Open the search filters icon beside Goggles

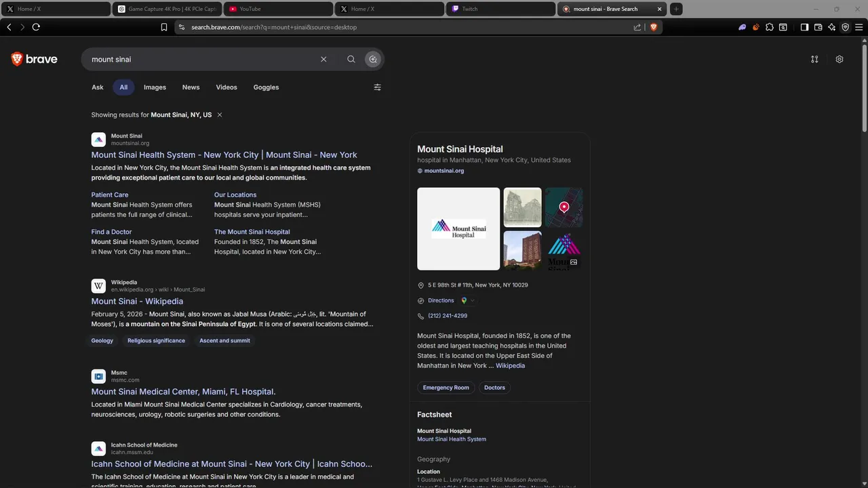point(378,87)
